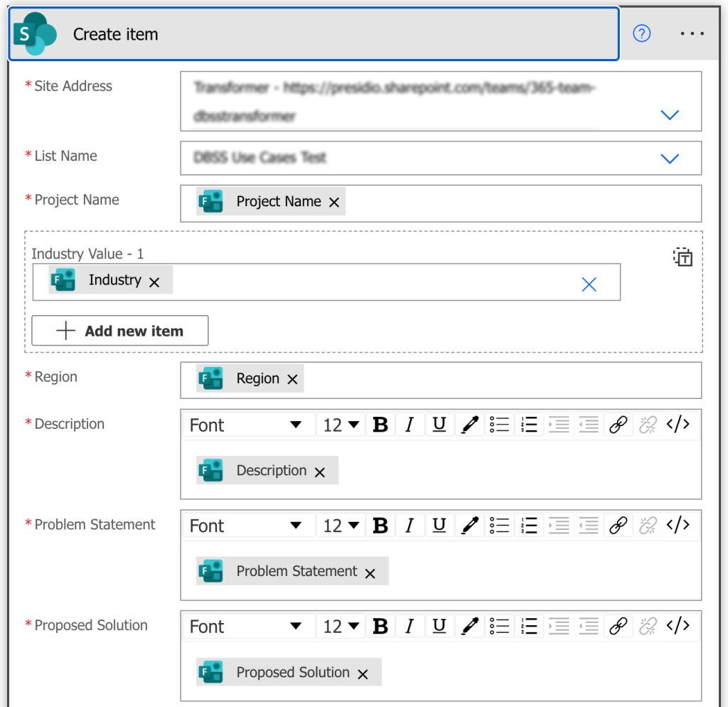The image size is (728, 707).
Task: Insert a bulleted list in the Description field
Action: coord(499,424)
